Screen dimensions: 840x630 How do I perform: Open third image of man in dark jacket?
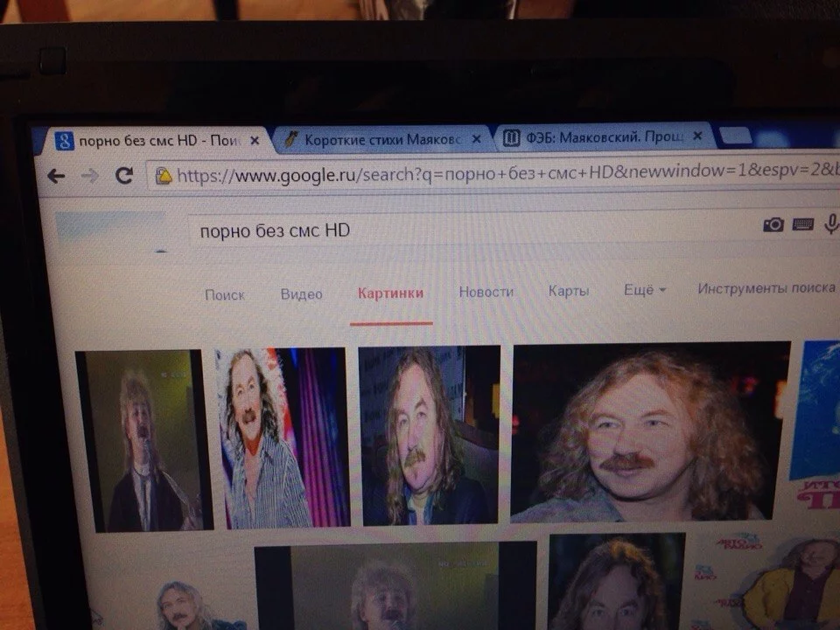coord(430,435)
